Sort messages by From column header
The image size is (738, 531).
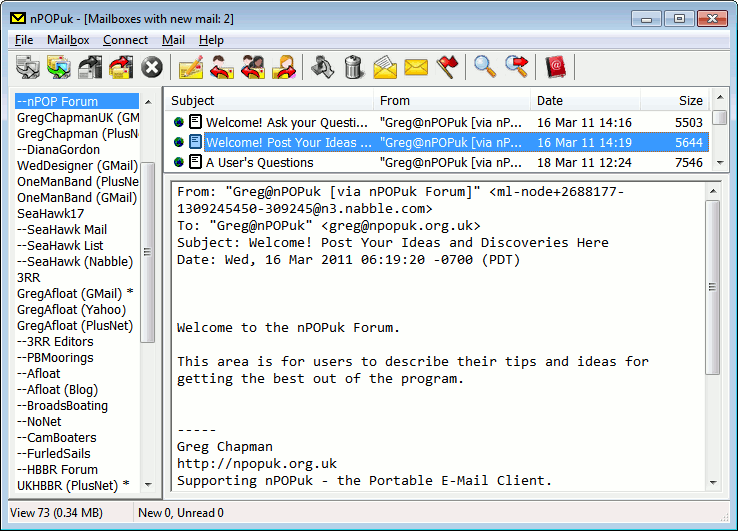click(x=452, y=100)
